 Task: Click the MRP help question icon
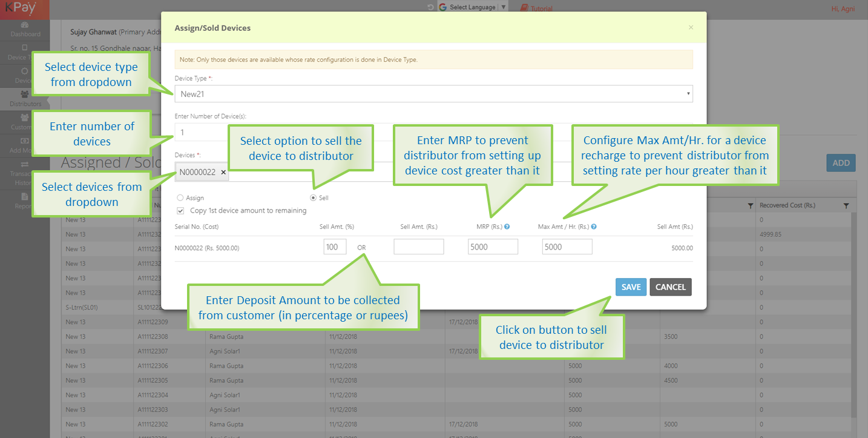pyautogui.click(x=507, y=227)
